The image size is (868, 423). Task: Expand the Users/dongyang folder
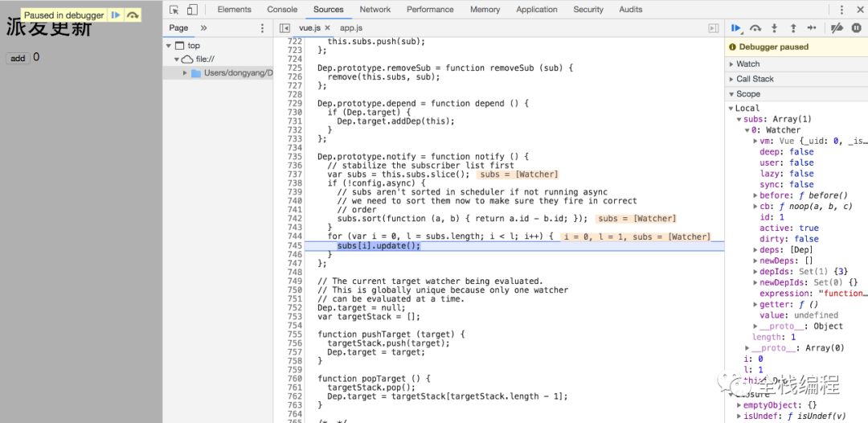pos(185,72)
